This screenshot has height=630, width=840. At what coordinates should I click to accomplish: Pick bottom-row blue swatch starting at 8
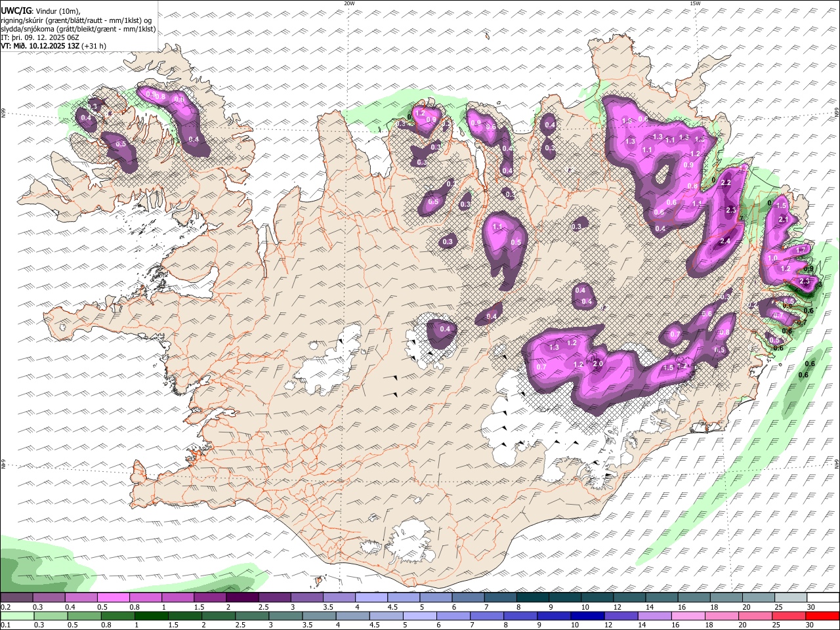520,616
